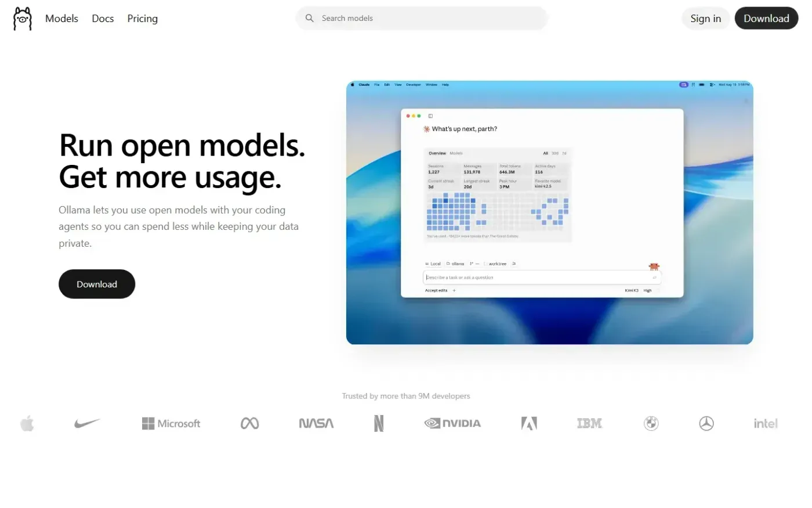Click the Mercedes-Benz star logo
Image resolution: width=812 pixels, height=508 pixels.
point(706,423)
